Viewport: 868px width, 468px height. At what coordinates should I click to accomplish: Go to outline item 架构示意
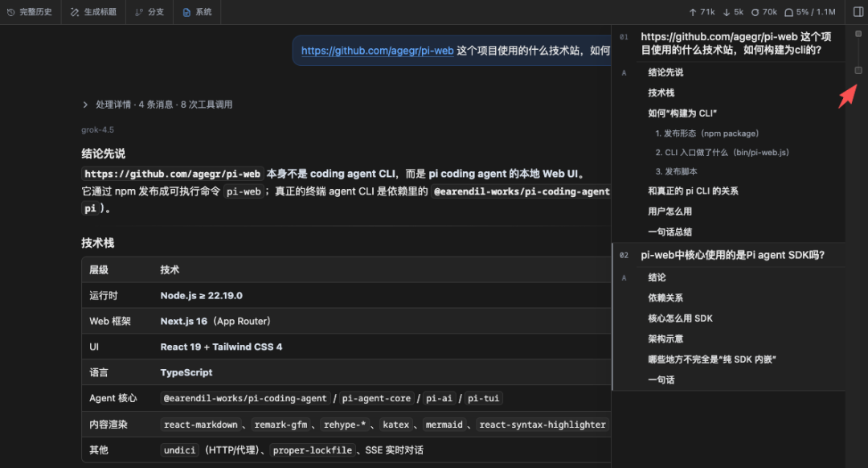665,339
